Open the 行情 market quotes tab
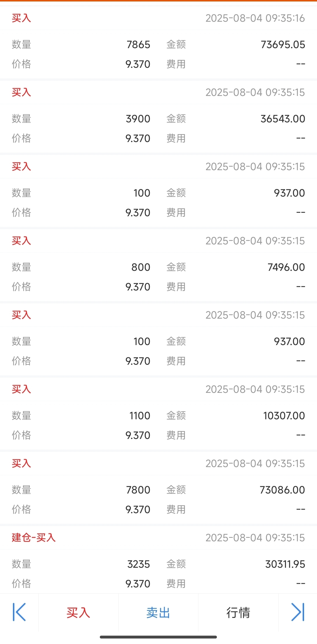The image size is (317, 644). 238,613
